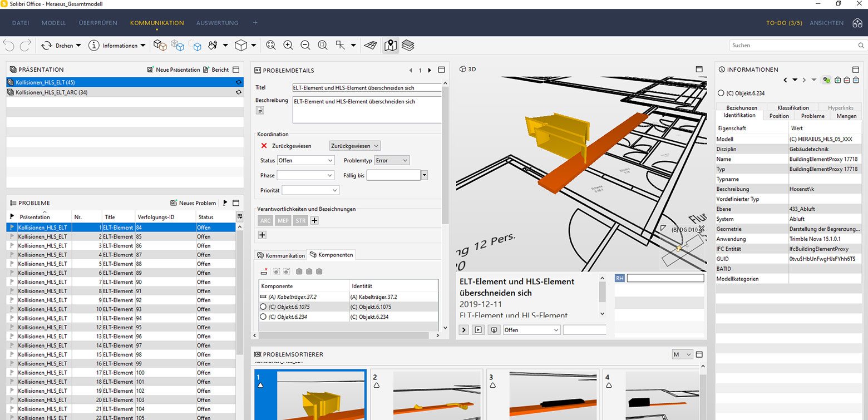Open the Problemtyp dropdown showing Error
The height and width of the screenshot is (420, 868).
pyautogui.click(x=392, y=160)
